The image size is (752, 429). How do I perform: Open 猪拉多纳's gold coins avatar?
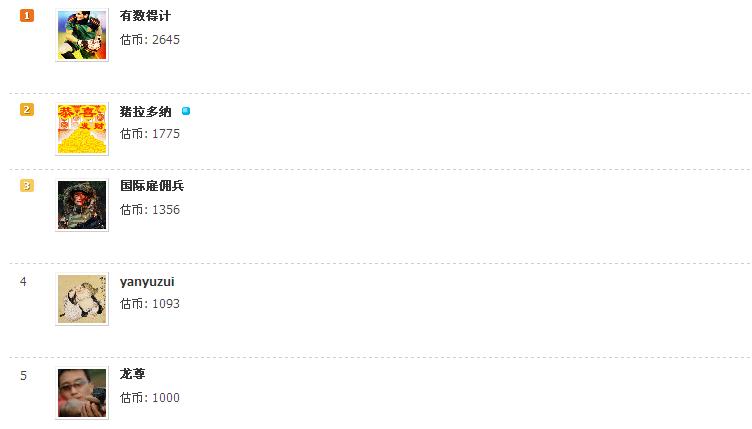tap(82, 130)
